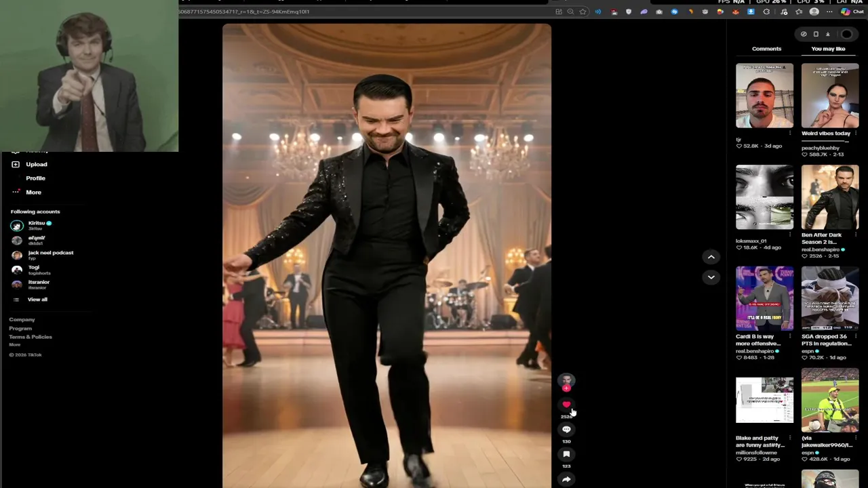Expand the Company footer section
The image size is (868, 488).
point(22,319)
